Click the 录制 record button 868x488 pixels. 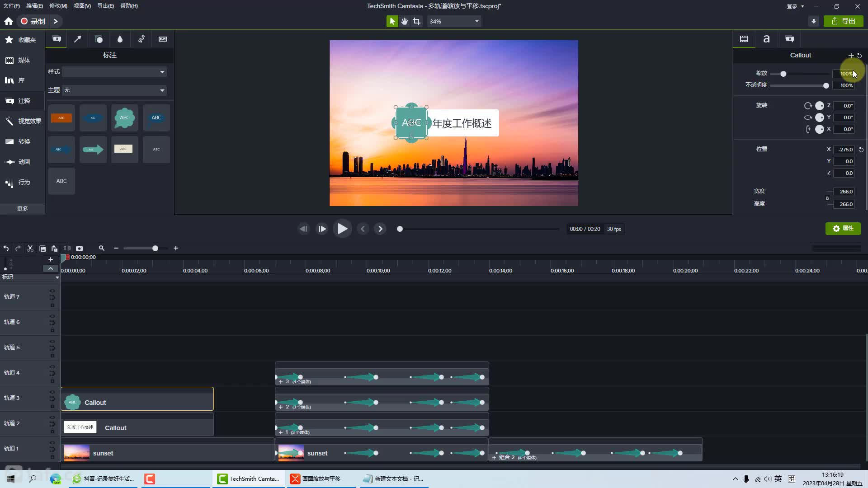pyautogui.click(x=33, y=21)
